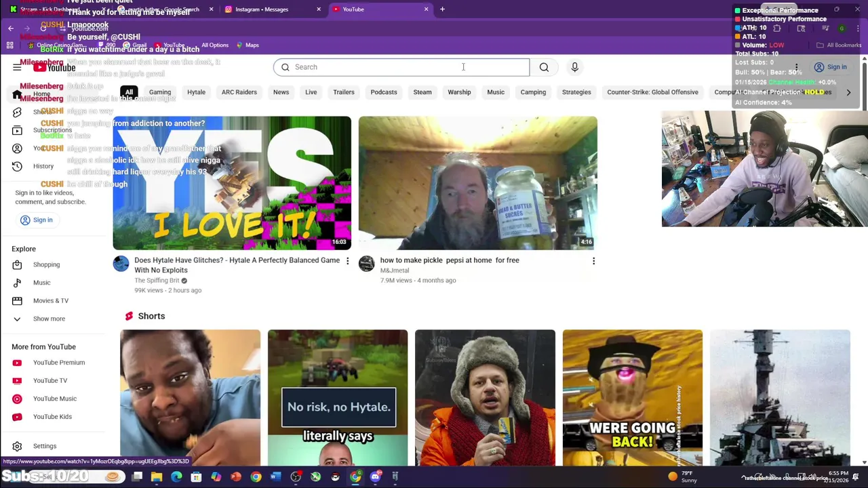Open the YouTube hamburger guide menu
This screenshot has width=868, height=488.
[x=17, y=67]
